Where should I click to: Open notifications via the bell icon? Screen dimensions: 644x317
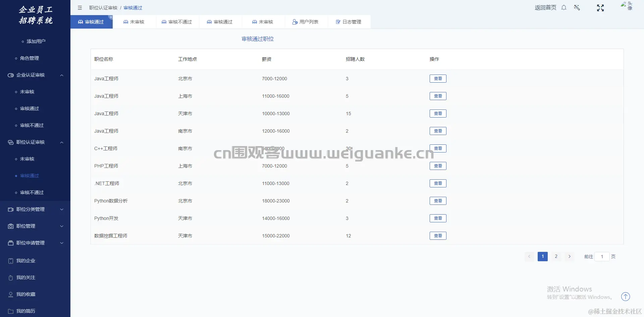pyautogui.click(x=564, y=7)
